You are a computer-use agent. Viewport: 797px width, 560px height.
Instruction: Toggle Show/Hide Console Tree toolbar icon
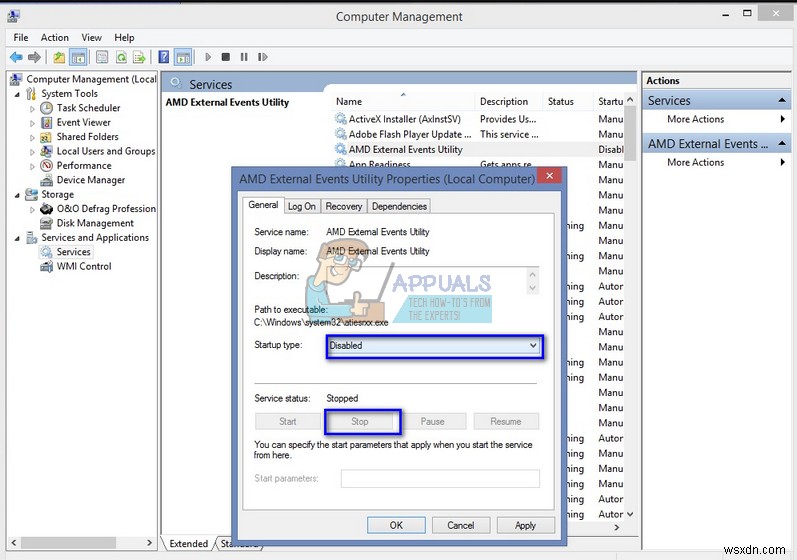coord(78,57)
